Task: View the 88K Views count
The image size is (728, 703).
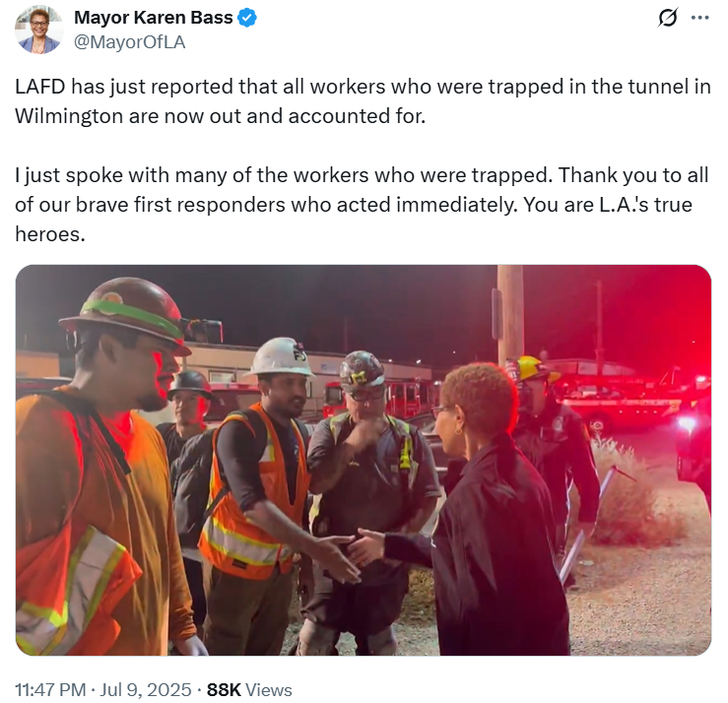Action: click(249, 689)
